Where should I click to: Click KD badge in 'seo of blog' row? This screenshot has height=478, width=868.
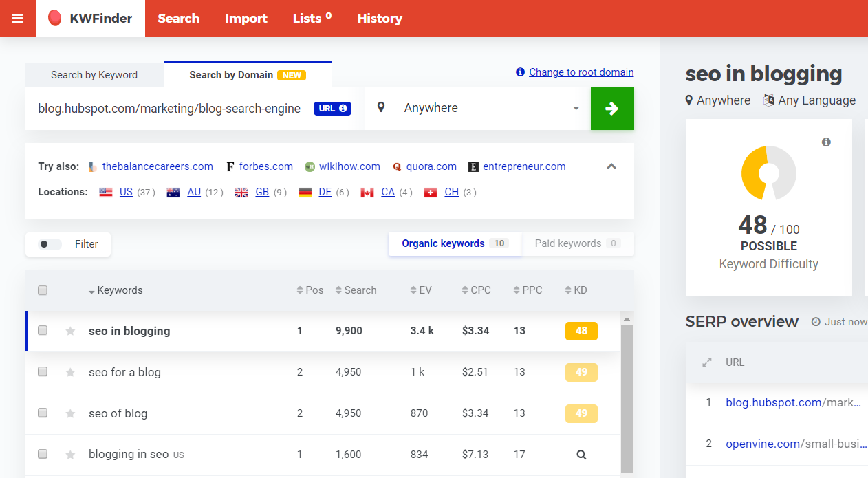click(x=581, y=413)
